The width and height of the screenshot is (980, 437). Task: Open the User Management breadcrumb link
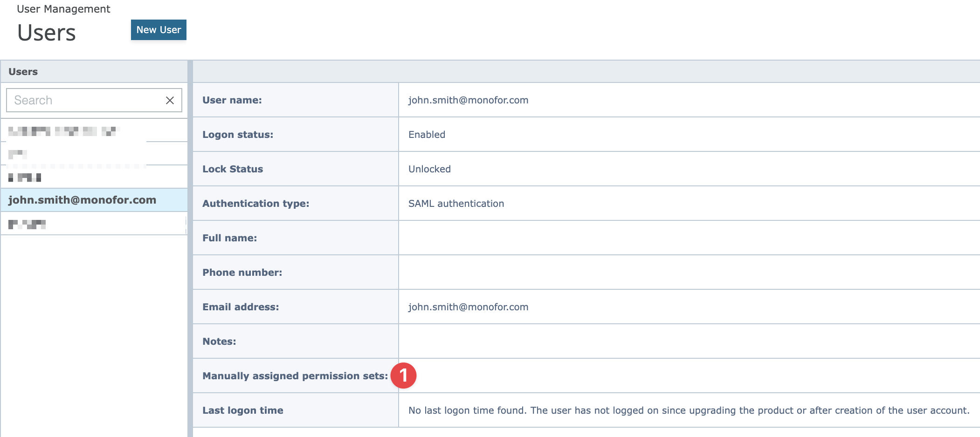point(63,8)
